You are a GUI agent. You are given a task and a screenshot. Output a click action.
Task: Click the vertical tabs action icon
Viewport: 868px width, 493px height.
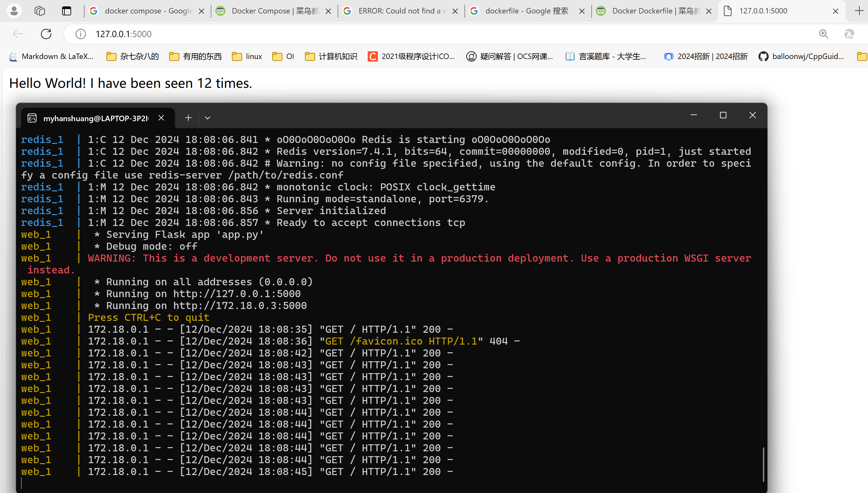pyautogui.click(x=67, y=11)
